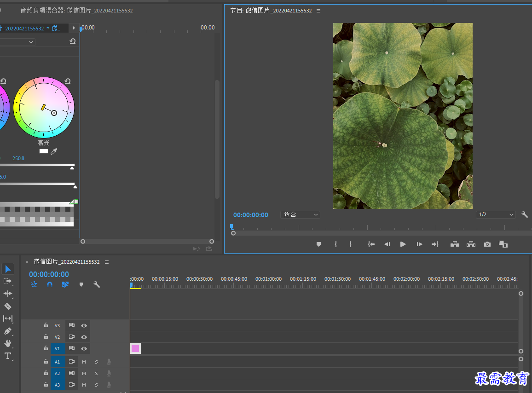Select the Track Select Forward tool
The height and width of the screenshot is (393, 532).
pos(7,281)
